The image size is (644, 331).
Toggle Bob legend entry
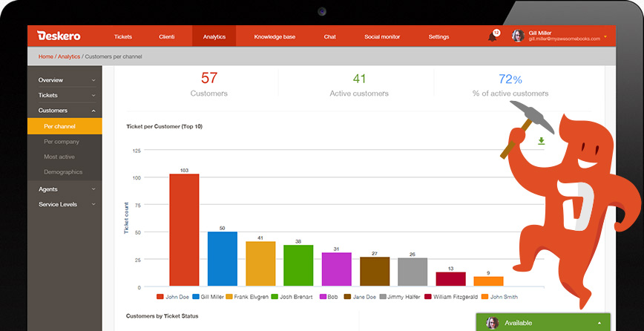click(x=329, y=297)
